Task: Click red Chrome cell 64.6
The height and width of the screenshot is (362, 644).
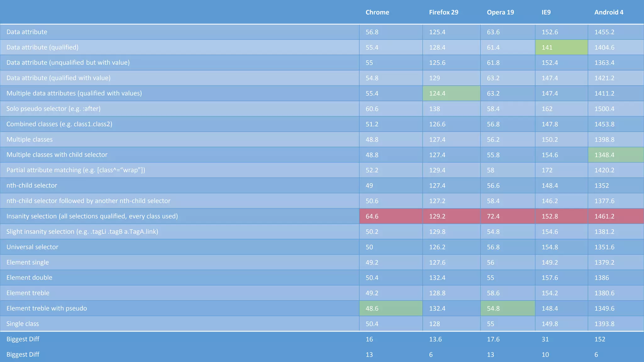Action: (x=391, y=216)
